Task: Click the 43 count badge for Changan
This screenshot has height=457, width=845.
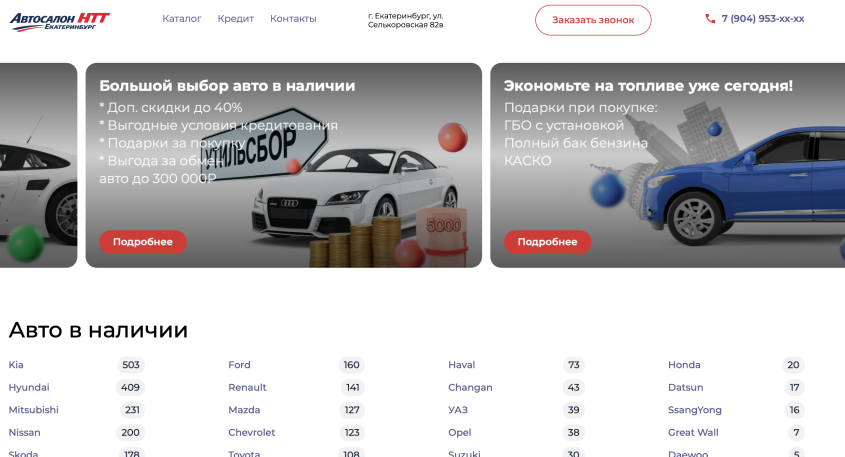Action: pyautogui.click(x=573, y=387)
